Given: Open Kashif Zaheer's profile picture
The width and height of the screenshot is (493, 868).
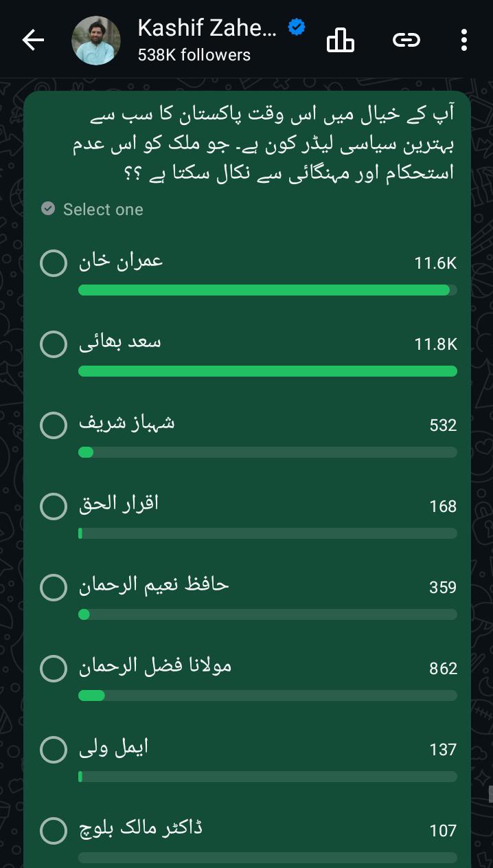Looking at the screenshot, I should coord(96,41).
